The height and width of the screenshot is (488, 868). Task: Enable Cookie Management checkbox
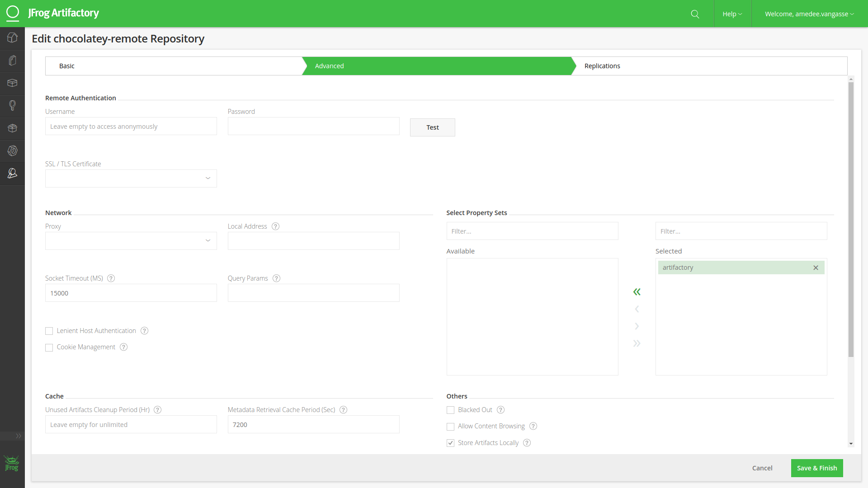(x=49, y=347)
